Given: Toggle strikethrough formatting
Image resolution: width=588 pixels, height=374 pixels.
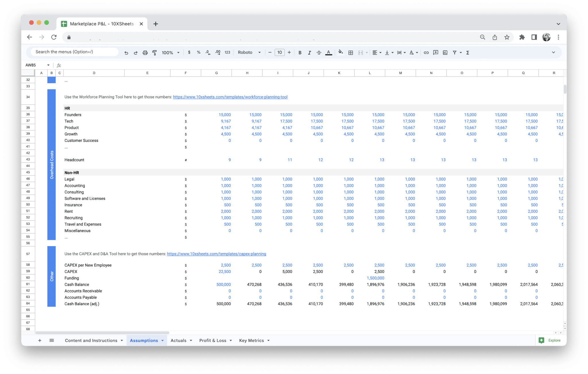Looking at the screenshot, I should click(319, 53).
